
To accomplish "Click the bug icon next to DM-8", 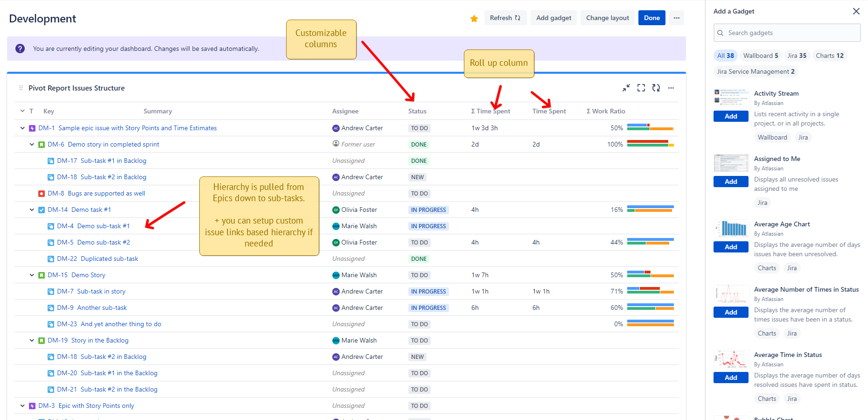I will [42, 193].
